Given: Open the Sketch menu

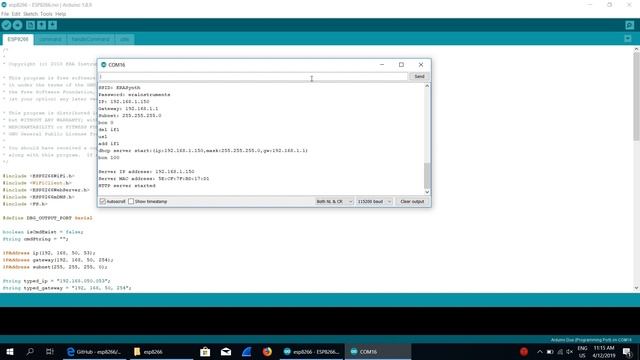Looking at the screenshot, I should pos(30,14).
